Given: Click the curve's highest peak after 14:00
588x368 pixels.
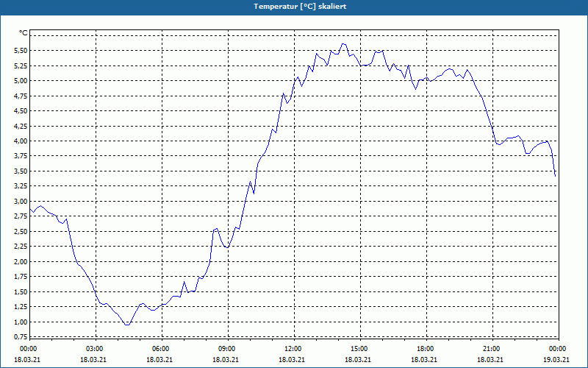Looking at the screenshot, I should (343, 44).
